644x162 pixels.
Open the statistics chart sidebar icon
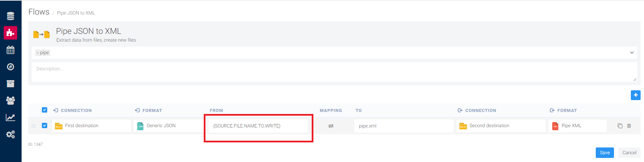(10, 117)
